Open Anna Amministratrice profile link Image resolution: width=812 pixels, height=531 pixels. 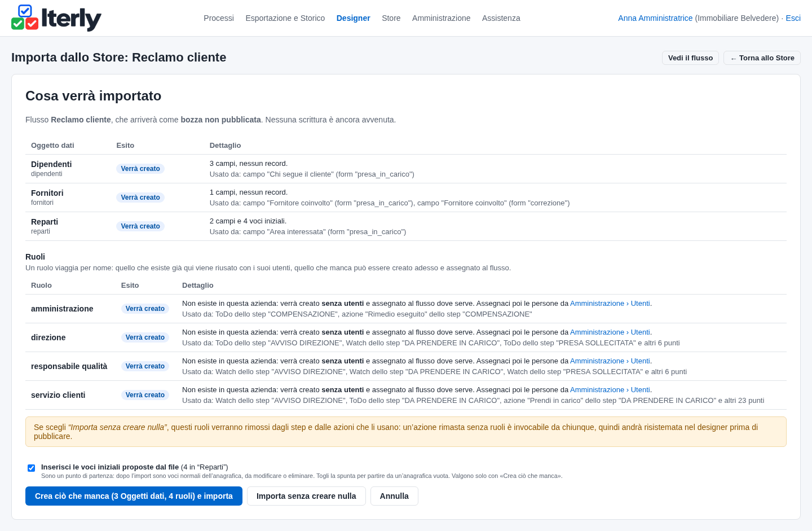pyautogui.click(x=655, y=18)
